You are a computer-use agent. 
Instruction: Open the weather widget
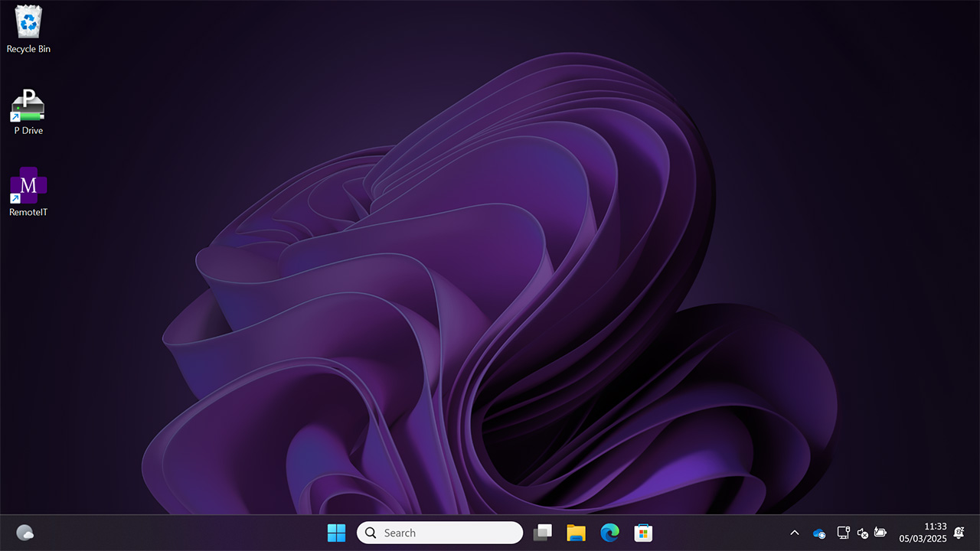24,532
